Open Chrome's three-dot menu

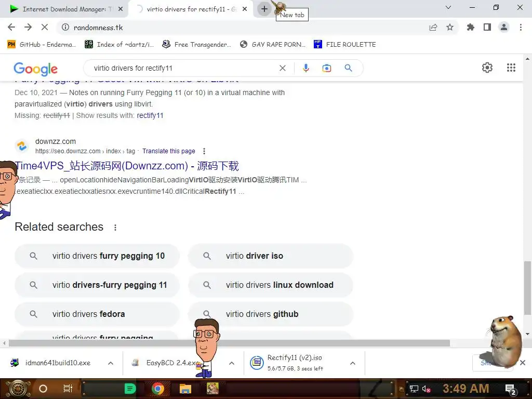coord(521,28)
